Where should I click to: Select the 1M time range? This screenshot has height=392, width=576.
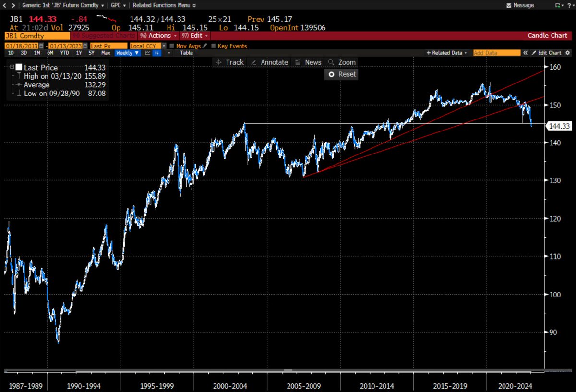coord(37,53)
